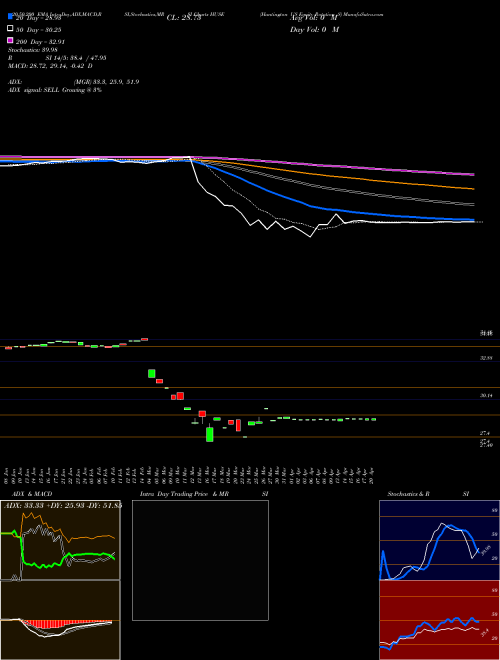This screenshot has width=500, height=660.
Task: Click the magenta 200 Day EMA legend swatch
Action: pos(10,40)
